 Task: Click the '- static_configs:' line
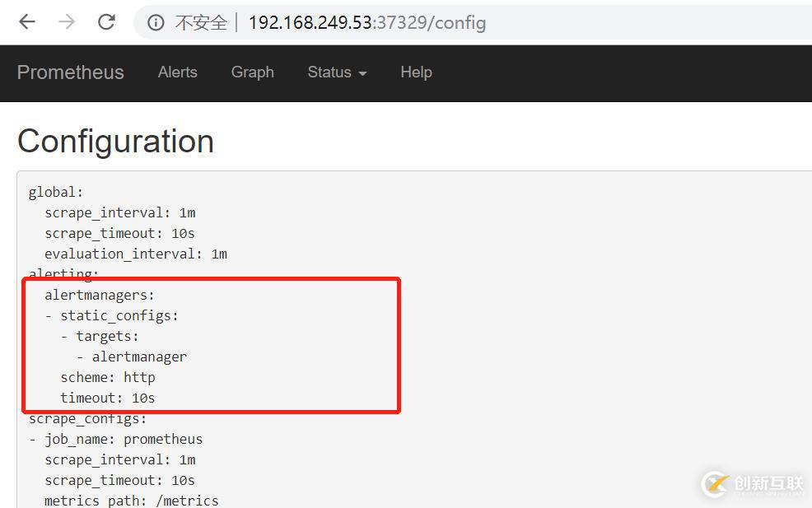click(x=111, y=316)
